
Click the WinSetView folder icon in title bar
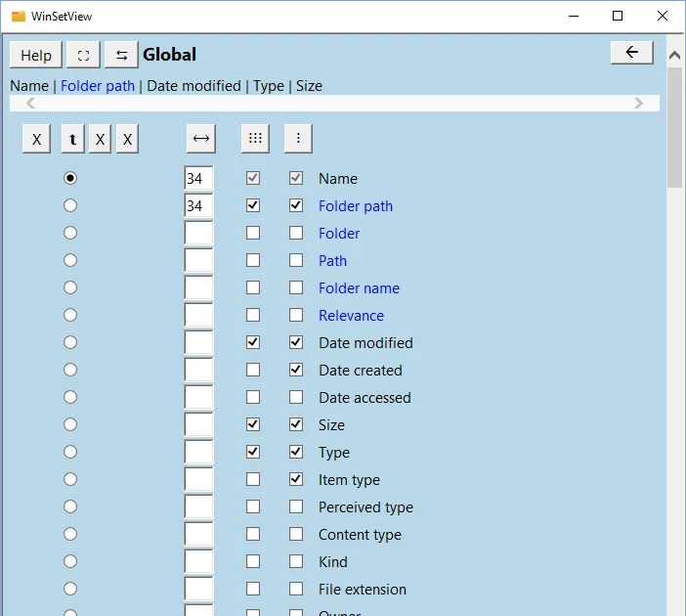coord(19,17)
